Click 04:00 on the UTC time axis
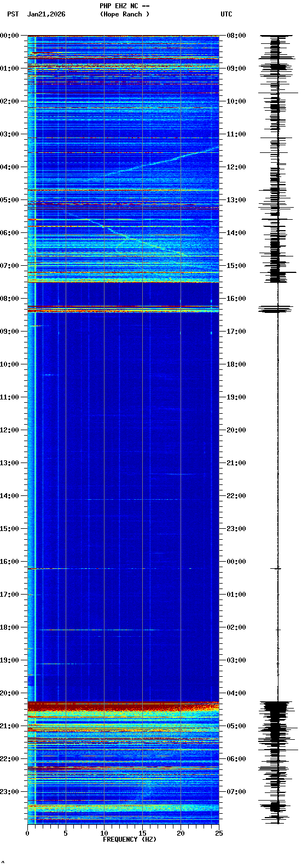 click(x=236, y=693)
